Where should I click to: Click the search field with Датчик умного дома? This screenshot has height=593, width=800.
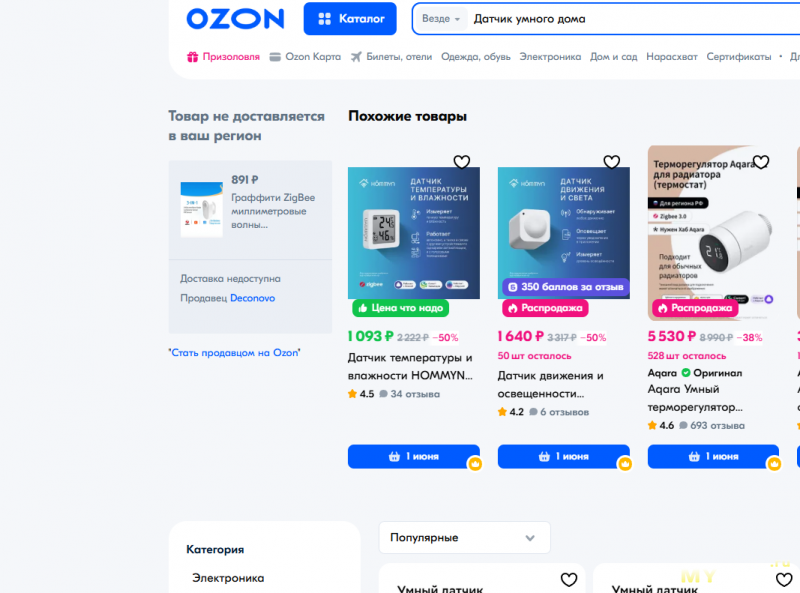click(x=633, y=19)
